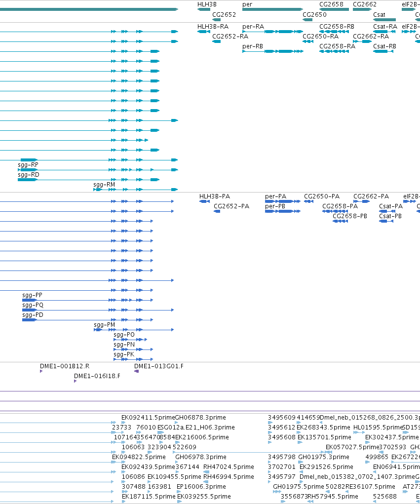Click the DME1-013G01.F feature label
Screen dimensions: 420x504
click(x=159, y=366)
